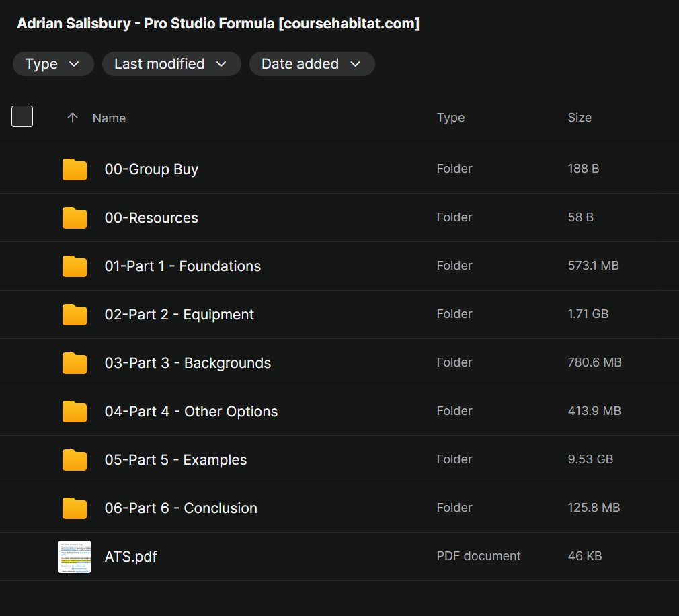Click the 00-Group Buy folder icon
The height and width of the screenshot is (616, 679).
coord(75,169)
